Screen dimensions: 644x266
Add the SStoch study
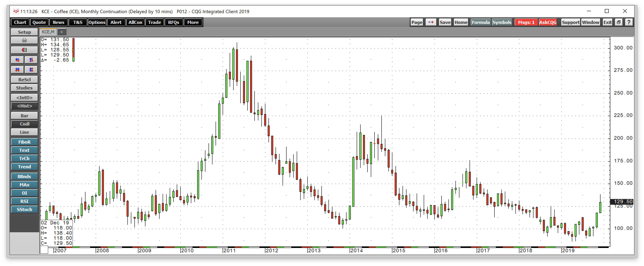(24, 210)
